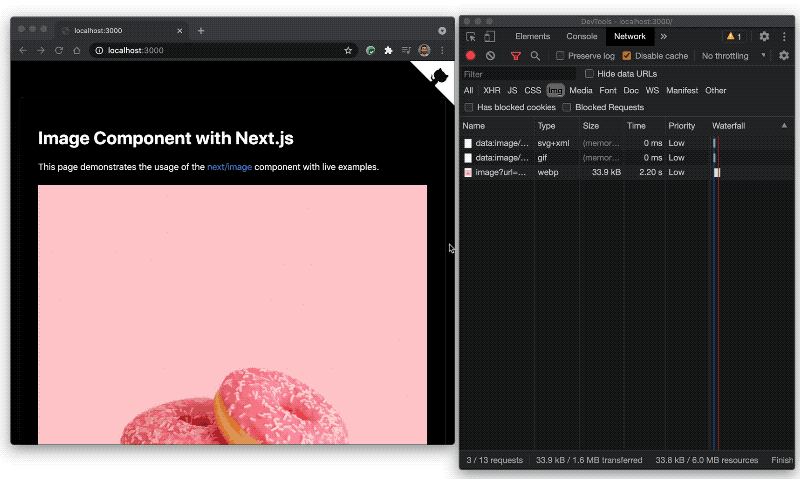This screenshot has width=800, height=479.
Task: Bookmark page with the star icon
Action: click(x=348, y=51)
